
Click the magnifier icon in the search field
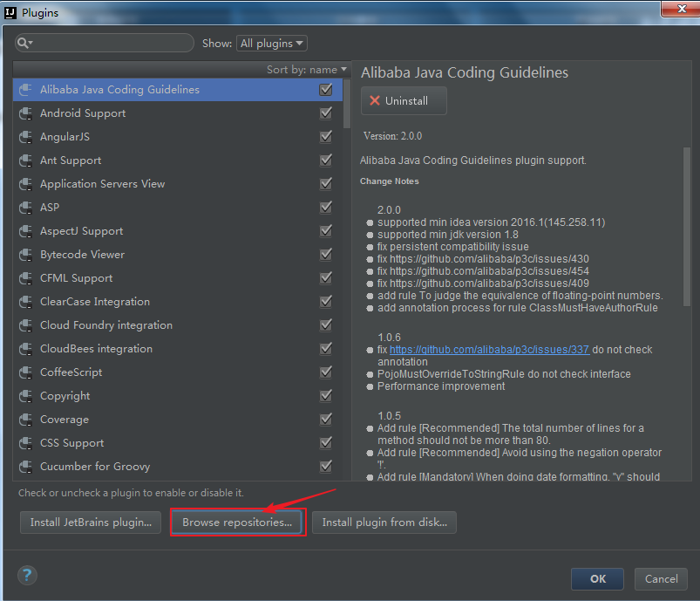[x=24, y=42]
